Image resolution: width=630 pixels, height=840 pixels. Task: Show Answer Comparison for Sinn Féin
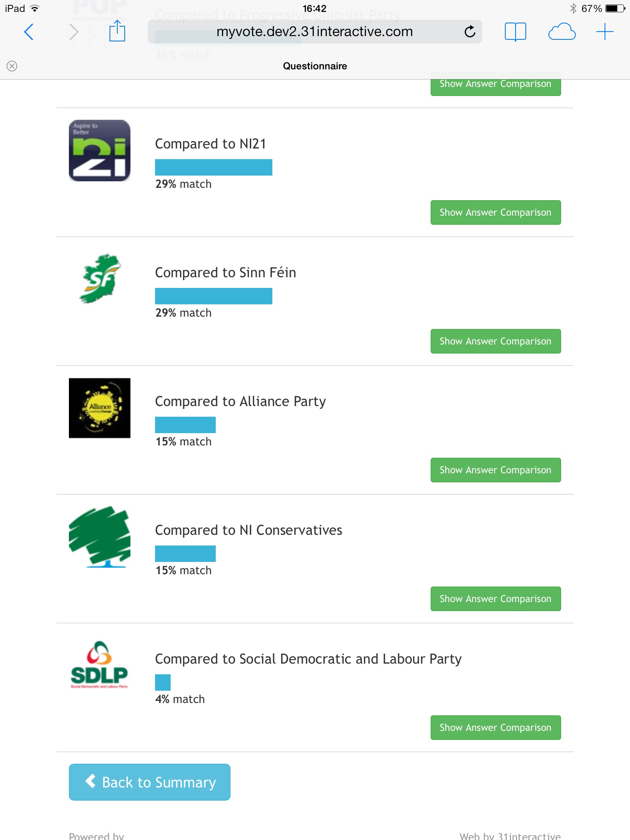[x=495, y=341]
